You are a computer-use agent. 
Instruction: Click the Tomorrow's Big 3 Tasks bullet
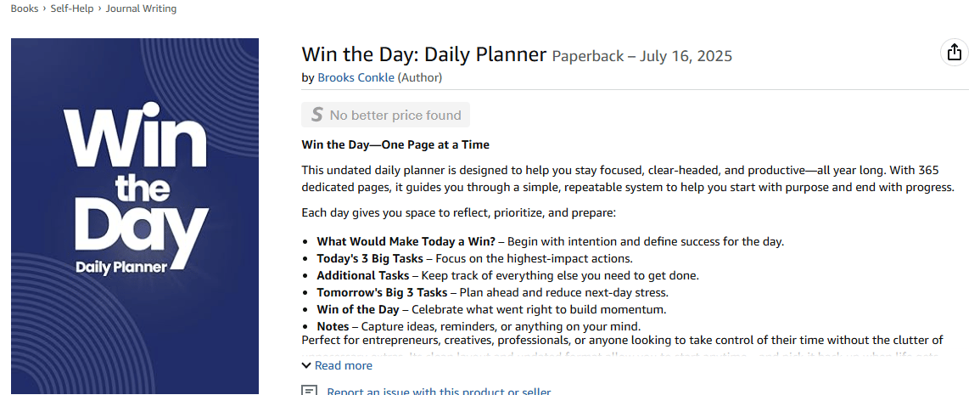coord(492,292)
